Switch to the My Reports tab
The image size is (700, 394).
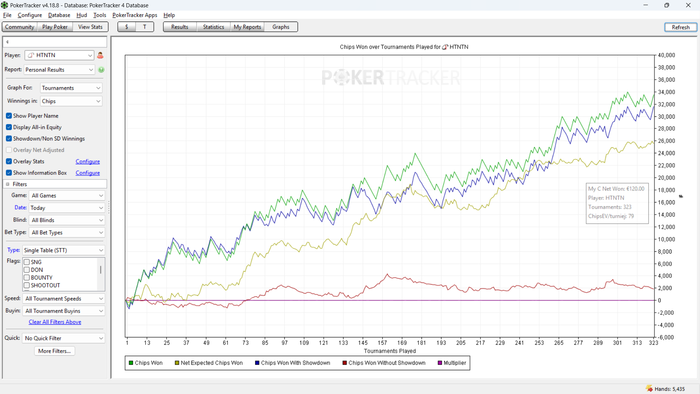(247, 27)
